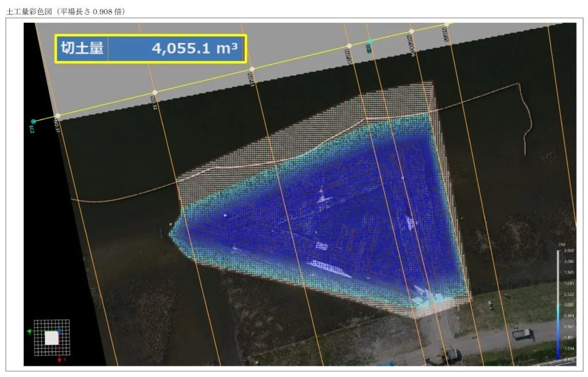Screen dimensions: 588x377
Task: Click the truck on the road
Action: [523, 334]
